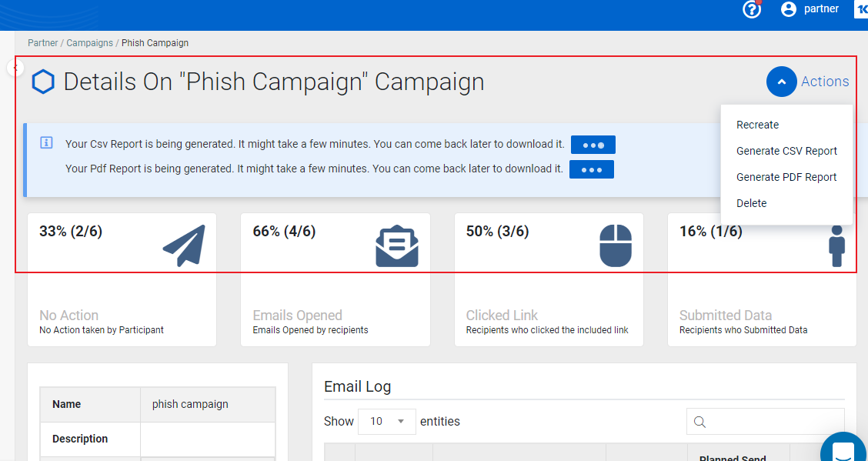Click the info icon in report banner
Viewport: 868px width, 461px height.
[46, 143]
